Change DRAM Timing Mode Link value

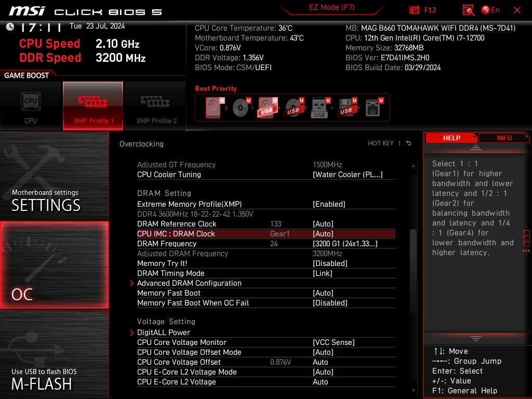(322, 273)
